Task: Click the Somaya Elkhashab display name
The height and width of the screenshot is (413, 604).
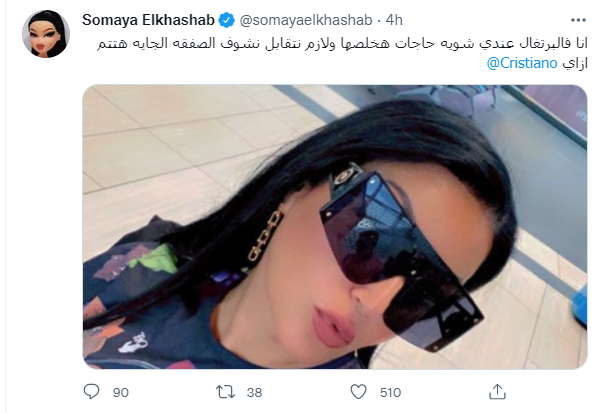Action: tap(148, 20)
